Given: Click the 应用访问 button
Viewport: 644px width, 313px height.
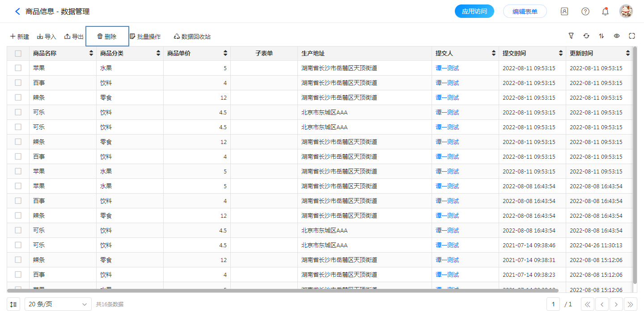Looking at the screenshot, I should tap(474, 12).
